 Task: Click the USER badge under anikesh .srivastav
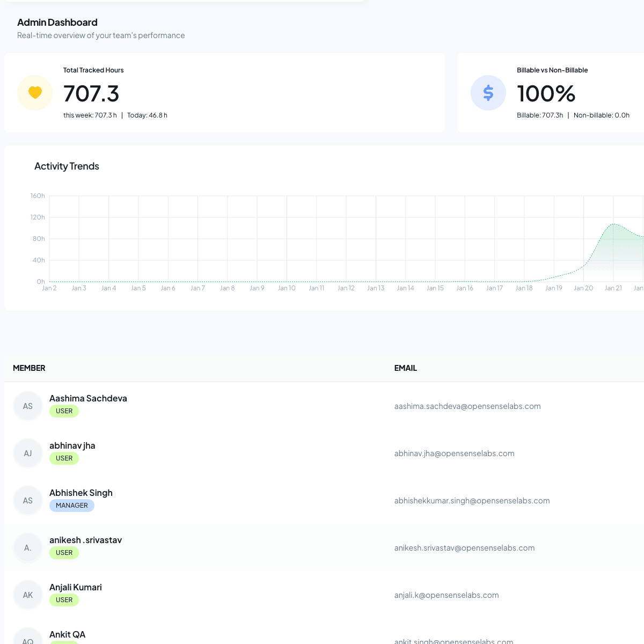click(64, 553)
